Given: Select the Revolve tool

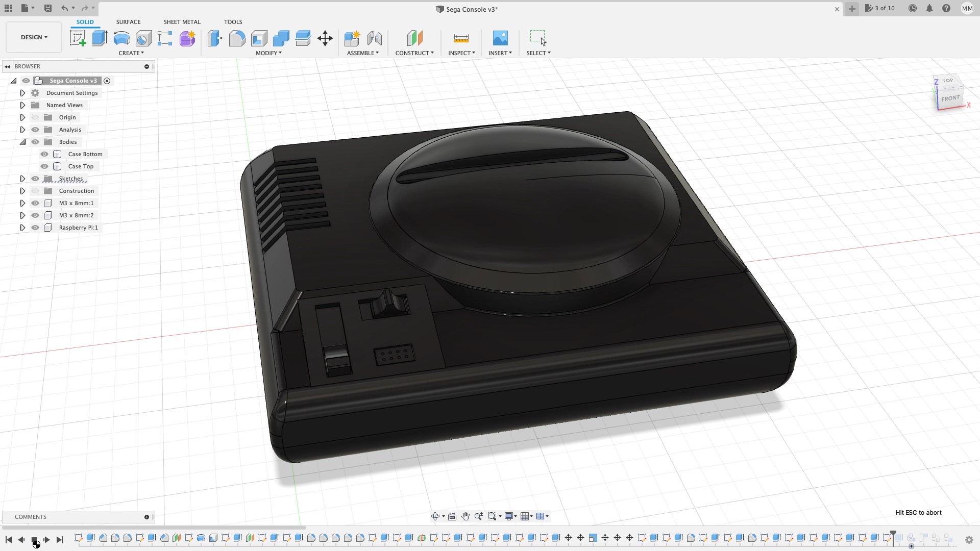Looking at the screenshot, I should [x=121, y=38].
